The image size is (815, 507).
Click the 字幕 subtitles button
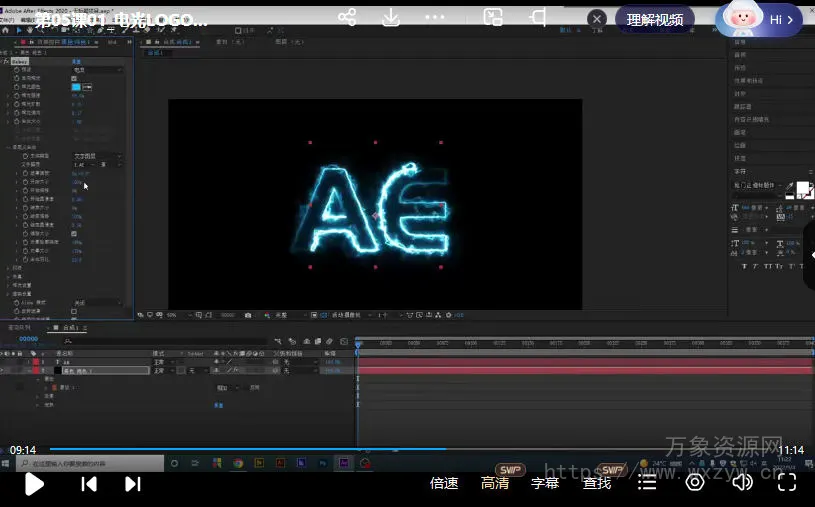click(545, 483)
